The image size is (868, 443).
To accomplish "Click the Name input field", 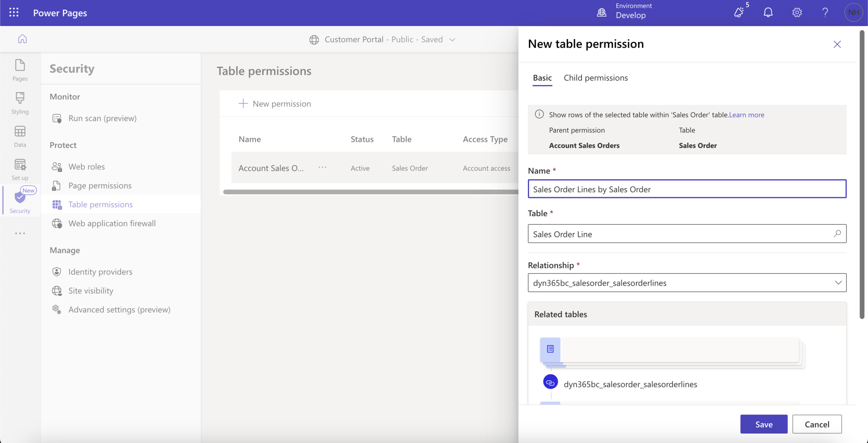I will point(687,189).
